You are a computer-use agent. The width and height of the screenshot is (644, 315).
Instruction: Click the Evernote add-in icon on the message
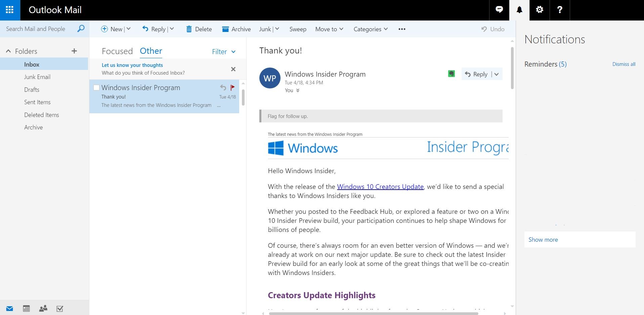(451, 74)
